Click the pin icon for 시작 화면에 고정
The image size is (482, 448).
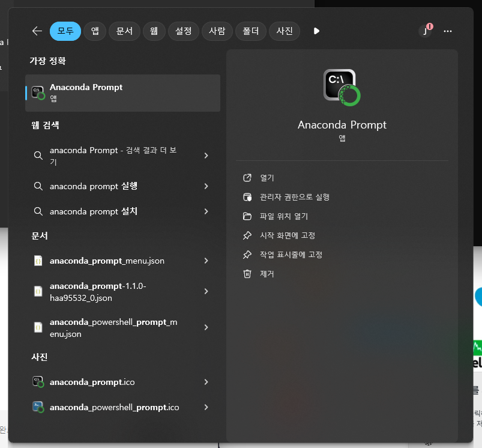pos(247,235)
